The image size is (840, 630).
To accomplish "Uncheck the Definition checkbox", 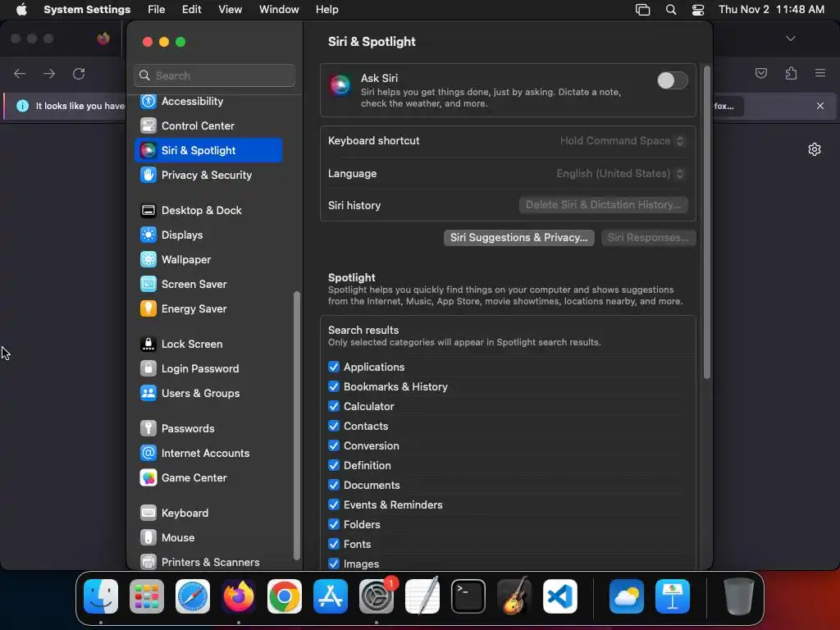I will [334, 466].
